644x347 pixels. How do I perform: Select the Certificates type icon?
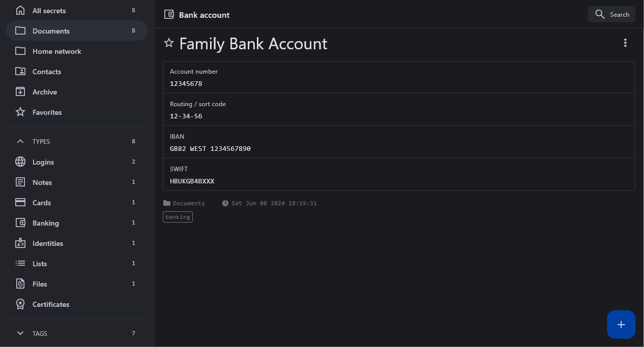tap(20, 304)
